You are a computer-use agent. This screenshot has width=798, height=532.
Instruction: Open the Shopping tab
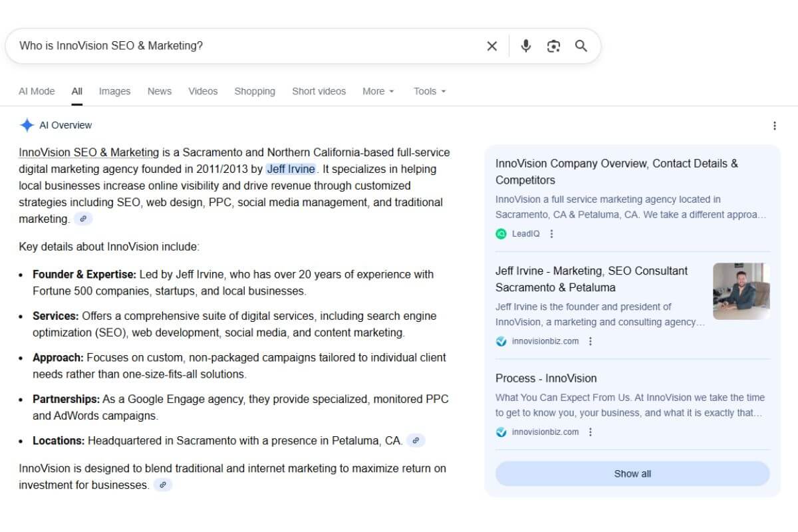coord(255,91)
